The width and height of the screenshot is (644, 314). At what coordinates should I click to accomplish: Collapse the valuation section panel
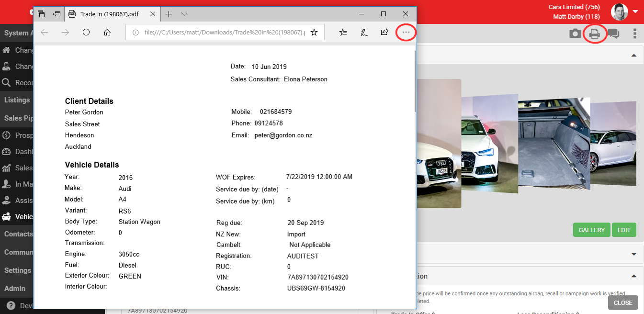tap(634, 276)
